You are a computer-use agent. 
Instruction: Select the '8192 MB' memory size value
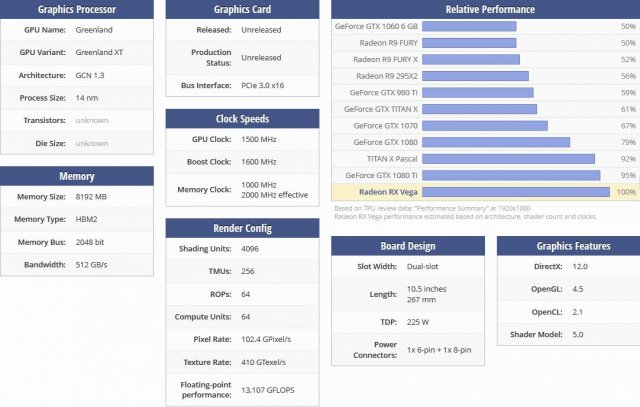[91, 197]
